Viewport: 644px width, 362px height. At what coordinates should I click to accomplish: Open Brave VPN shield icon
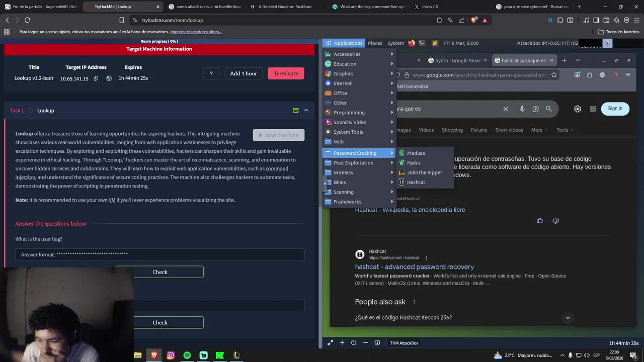626,20
